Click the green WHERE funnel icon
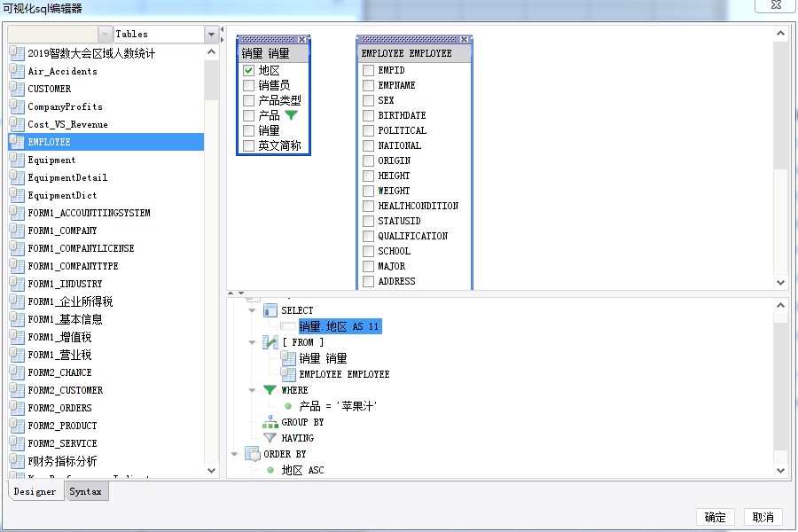Image resolution: width=798 pixels, height=532 pixels. pyautogui.click(x=270, y=390)
